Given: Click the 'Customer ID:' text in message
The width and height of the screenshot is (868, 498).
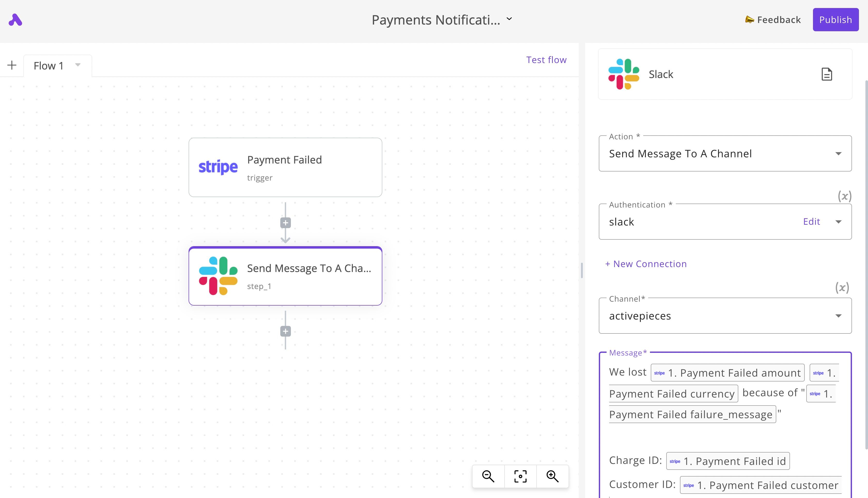Looking at the screenshot, I should coord(642,484).
